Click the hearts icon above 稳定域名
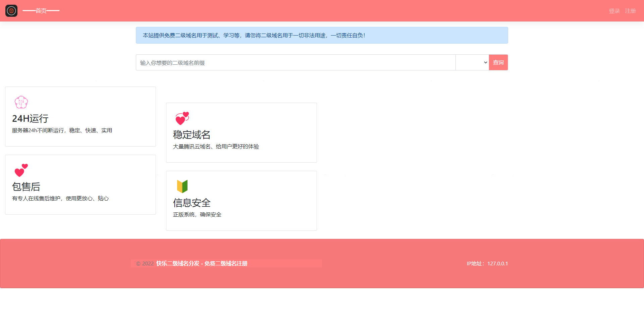 coord(182,118)
